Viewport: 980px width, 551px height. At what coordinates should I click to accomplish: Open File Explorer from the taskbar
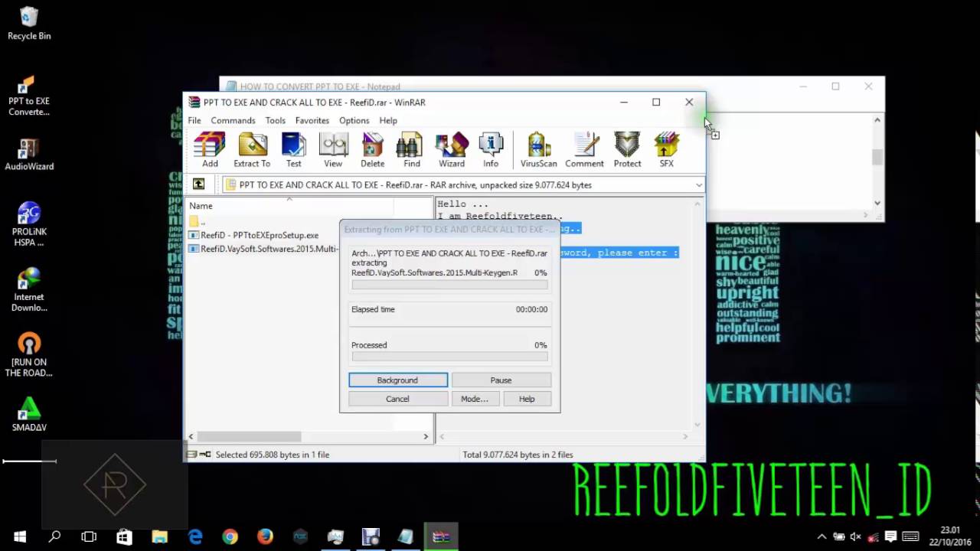(159, 536)
